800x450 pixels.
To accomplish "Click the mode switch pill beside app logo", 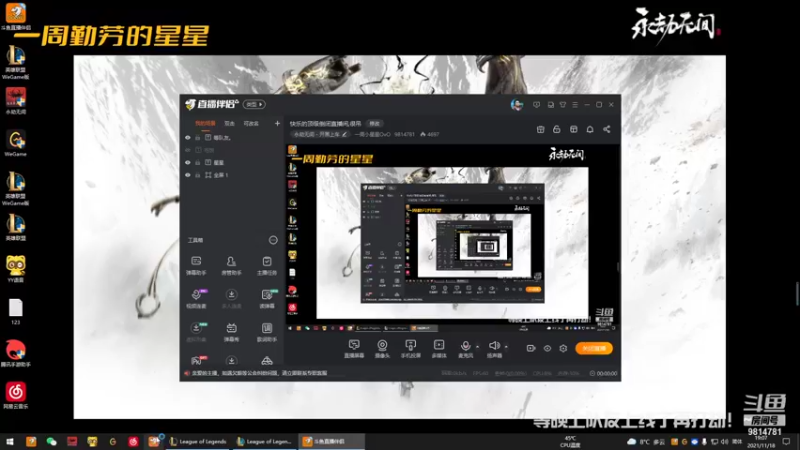I will (x=254, y=104).
